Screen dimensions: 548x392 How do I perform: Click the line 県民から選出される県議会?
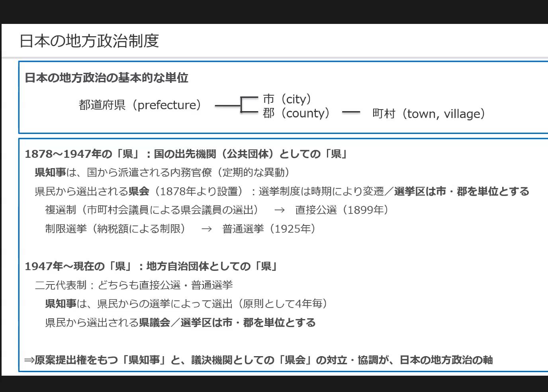click(180, 322)
